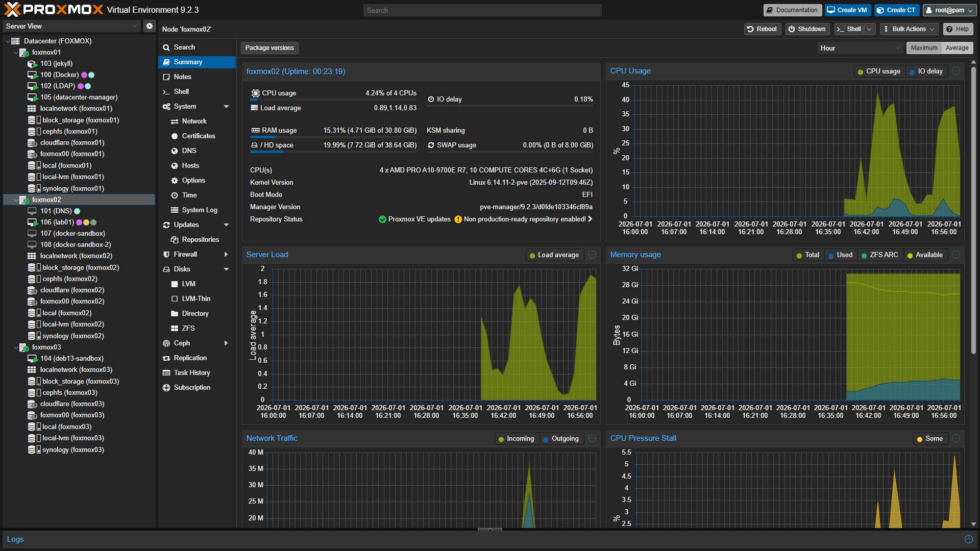Viewport: 980px width, 551px height.
Task: Click the localnetwork (foxmox01) SDN icon
Action: pyautogui.click(x=32, y=109)
